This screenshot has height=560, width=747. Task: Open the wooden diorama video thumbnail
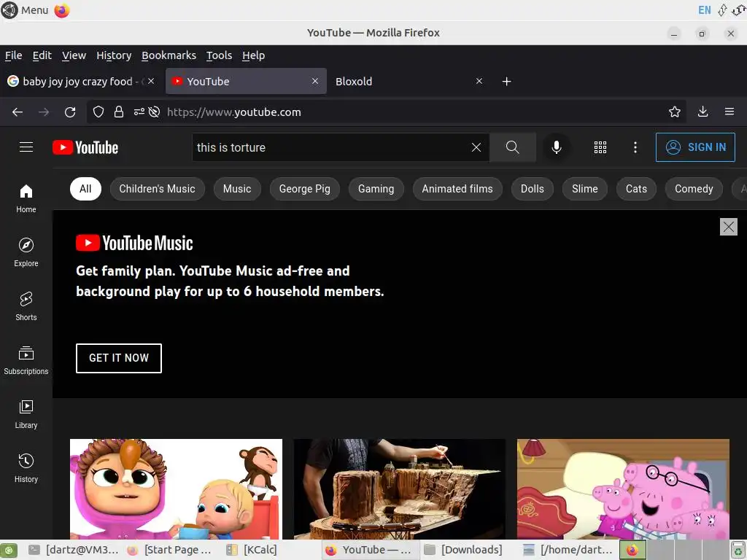(400, 489)
